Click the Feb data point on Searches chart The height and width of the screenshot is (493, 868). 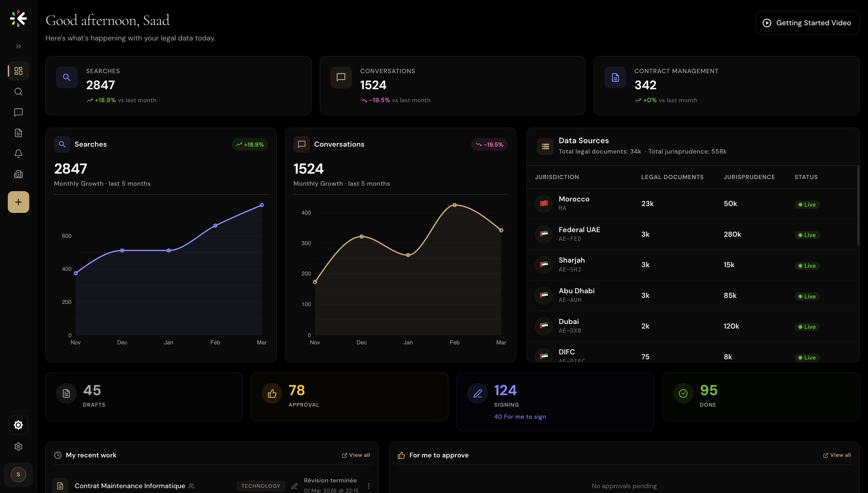[x=215, y=226]
